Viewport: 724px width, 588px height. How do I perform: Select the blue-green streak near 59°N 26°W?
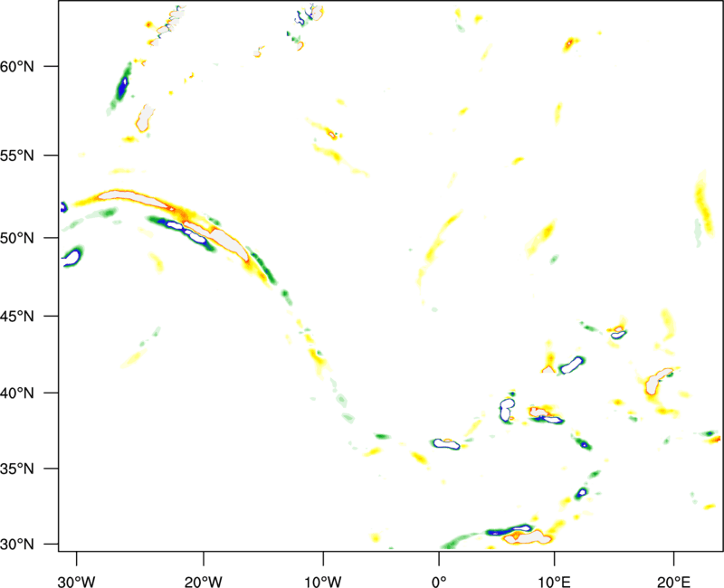(122, 86)
